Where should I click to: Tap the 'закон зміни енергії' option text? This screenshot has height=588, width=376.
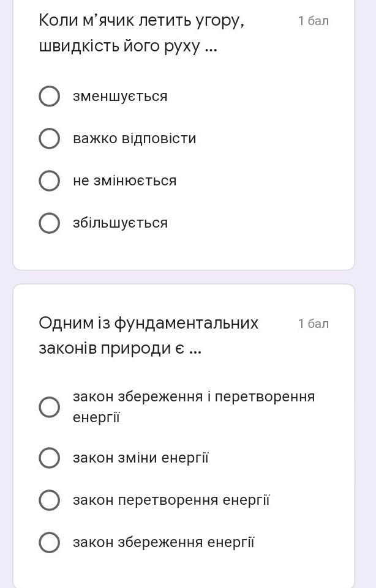141,458
